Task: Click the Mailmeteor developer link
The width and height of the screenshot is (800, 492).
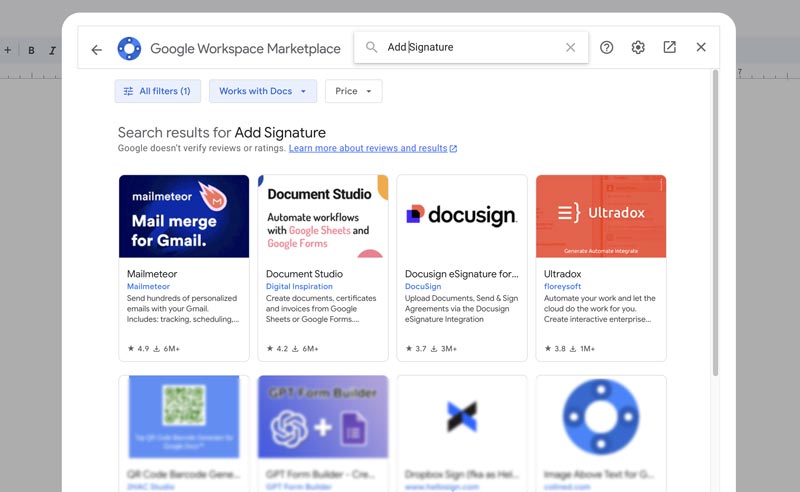Action: click(x=148, y=286)
